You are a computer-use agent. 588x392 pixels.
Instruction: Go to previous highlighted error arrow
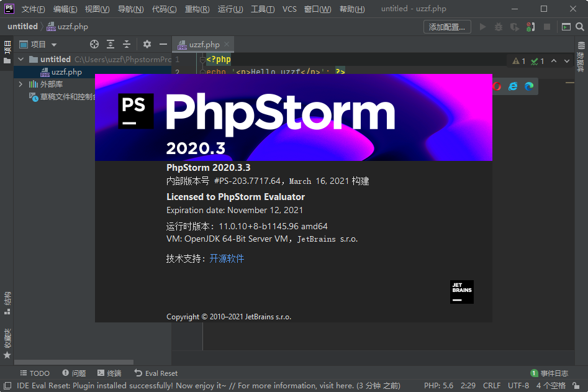(554, 61)
